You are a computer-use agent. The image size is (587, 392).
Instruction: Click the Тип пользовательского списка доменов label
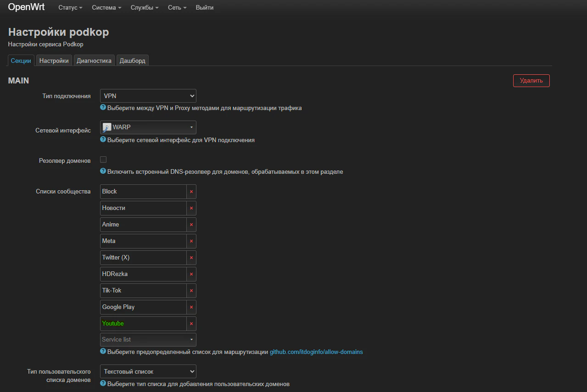(59, 376)
